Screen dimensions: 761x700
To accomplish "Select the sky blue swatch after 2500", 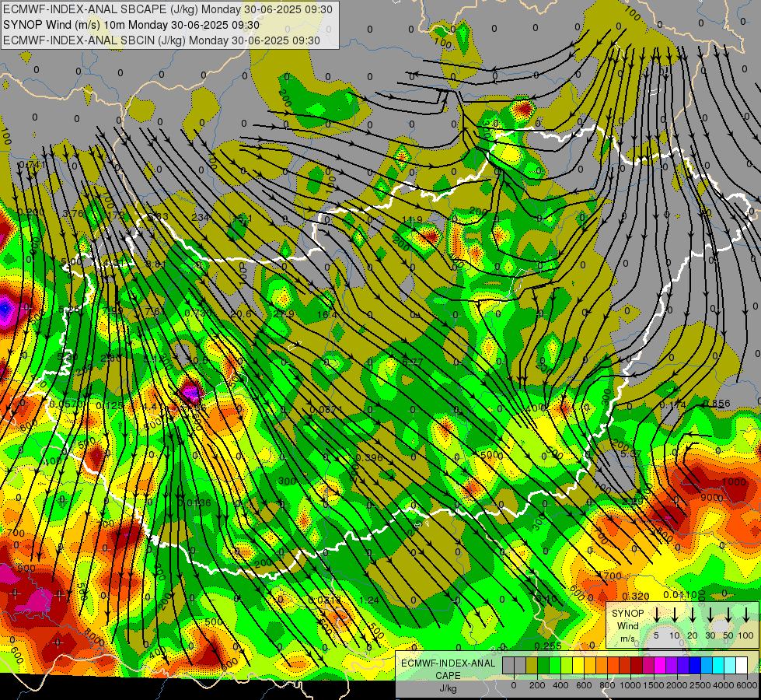I will [x=707, y=665].
